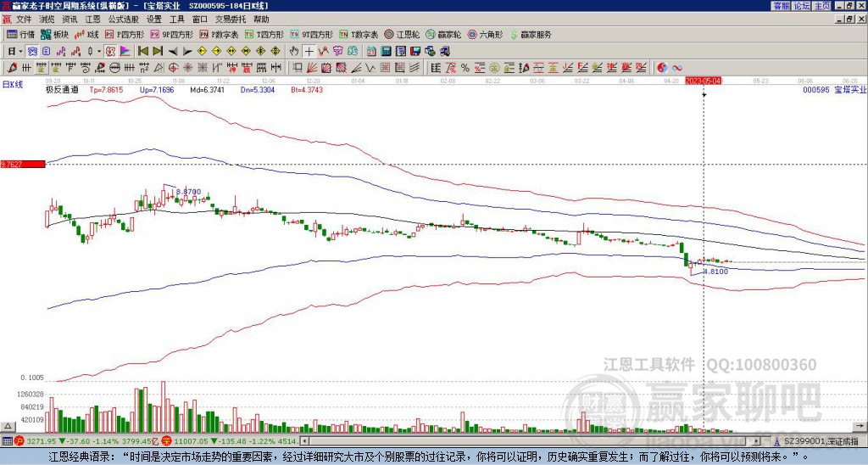Open the 六角形 hexagon tool
The image size is (868, 465).
tap(486, 34)
